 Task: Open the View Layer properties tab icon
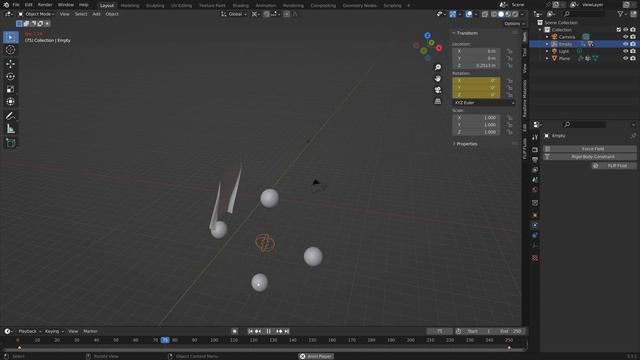point(535,170)
